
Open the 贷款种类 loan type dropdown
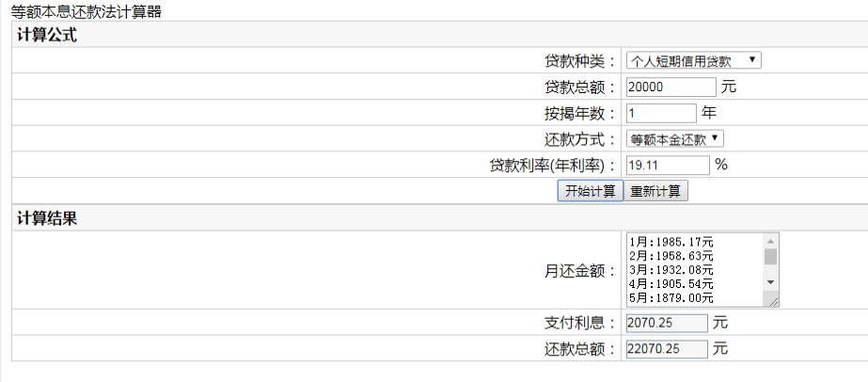694,61
